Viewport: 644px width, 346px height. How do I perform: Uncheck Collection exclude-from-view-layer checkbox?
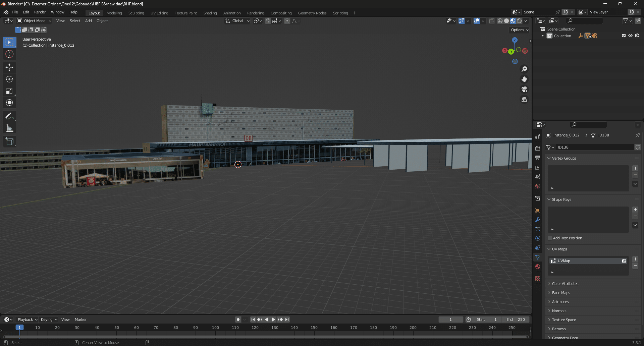click(x=624, y=36)
